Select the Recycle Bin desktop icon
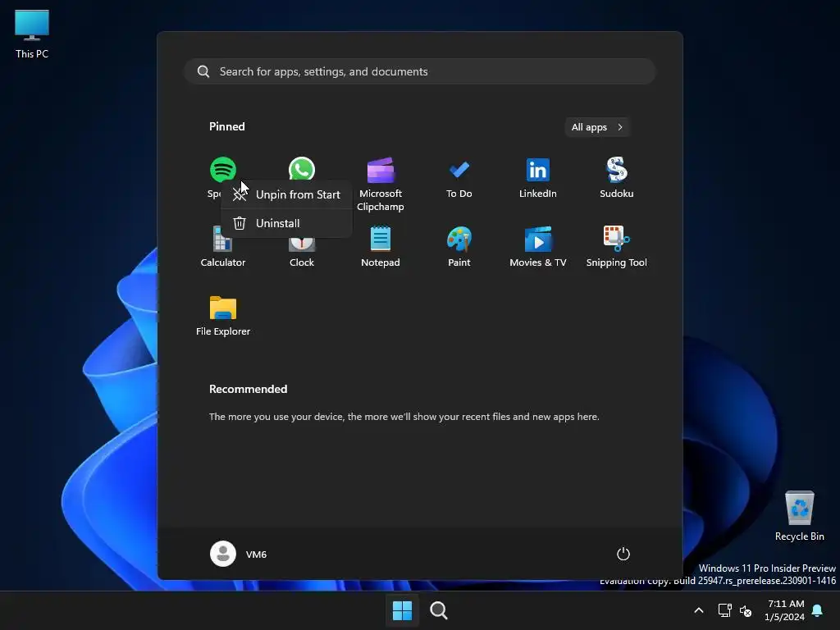This screenshot has width=840, height=630. [799, 517]
